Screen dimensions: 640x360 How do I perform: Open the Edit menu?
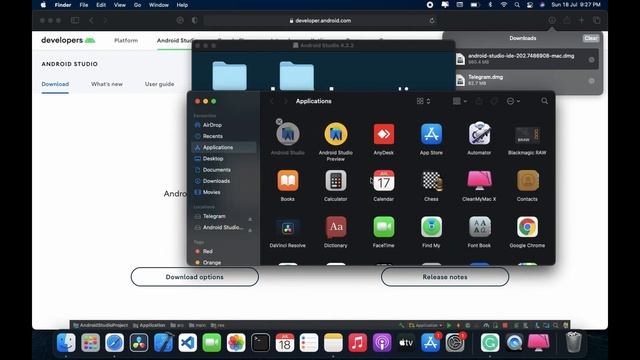[x=101, y=5]
